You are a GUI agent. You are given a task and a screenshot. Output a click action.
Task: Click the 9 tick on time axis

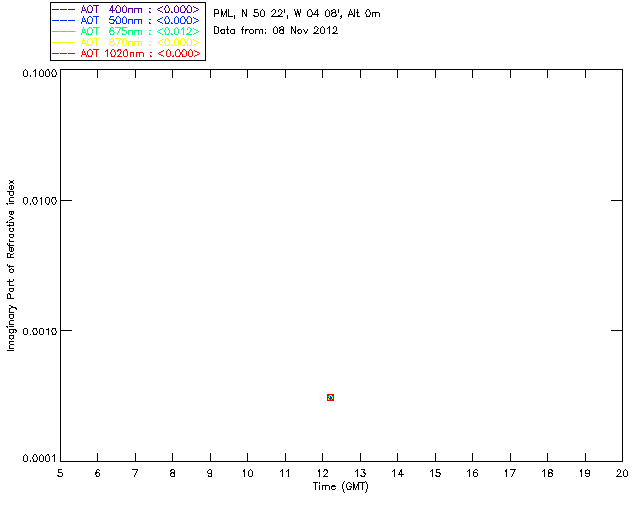pos(210,473)
